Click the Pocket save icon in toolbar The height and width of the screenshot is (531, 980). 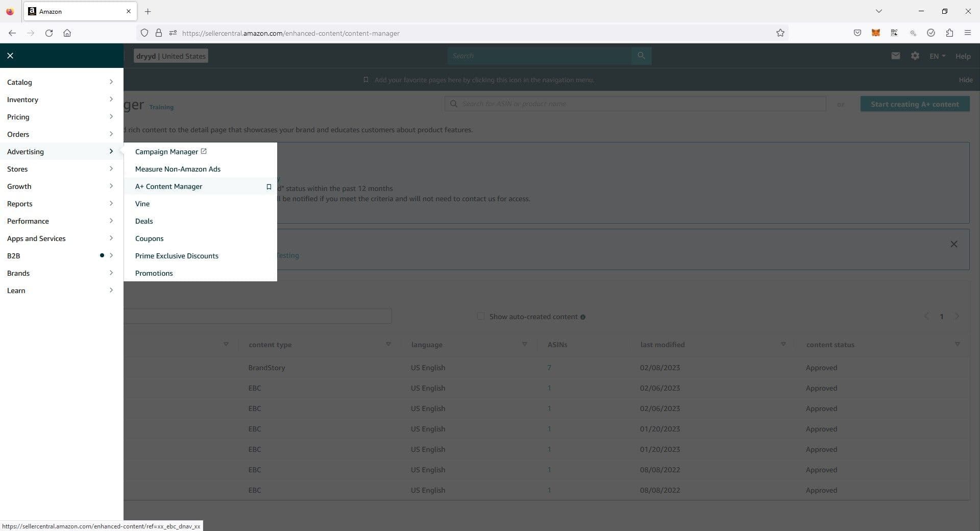[x=857, y=33]
